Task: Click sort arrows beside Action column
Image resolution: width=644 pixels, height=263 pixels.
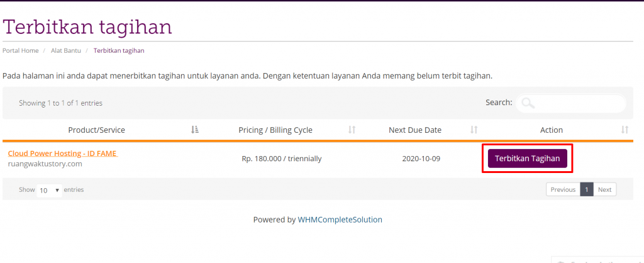Action: [625, 130]
